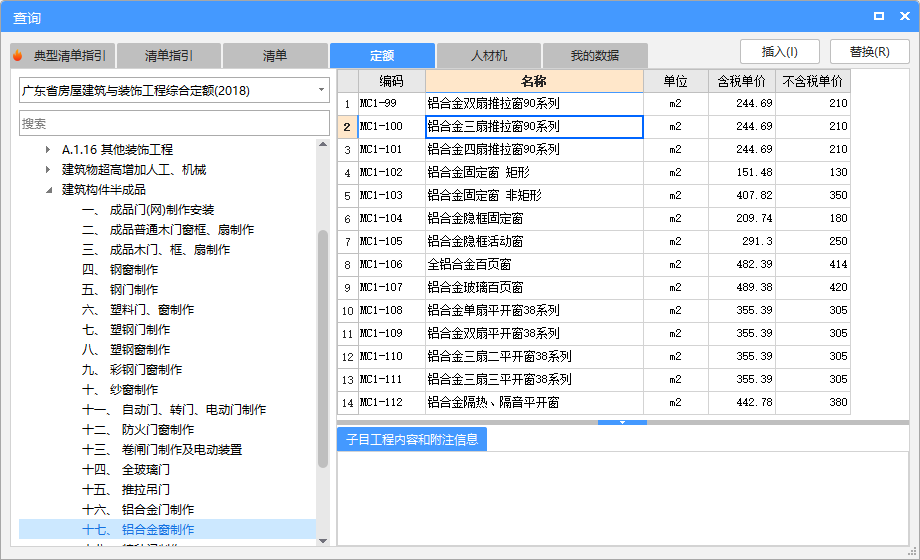Select 十一、自动门、转门、电动门制作
Image resolution: width=920 pixels, height=560 pixels.
coord(174,409)
